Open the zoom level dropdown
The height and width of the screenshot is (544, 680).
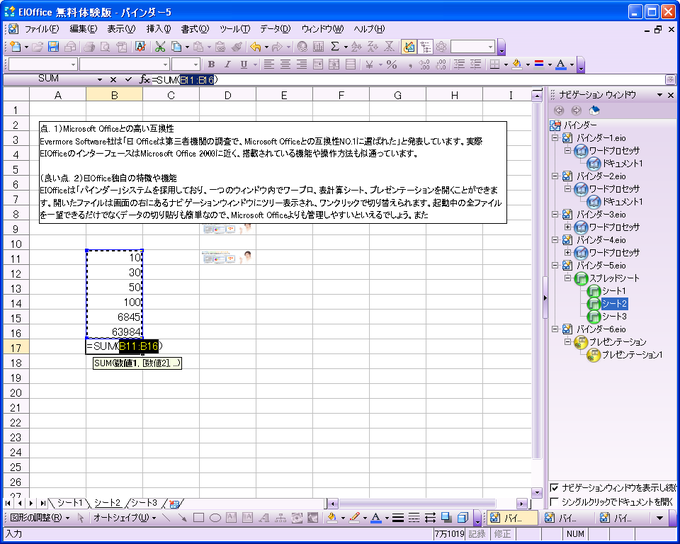[490, 46]
